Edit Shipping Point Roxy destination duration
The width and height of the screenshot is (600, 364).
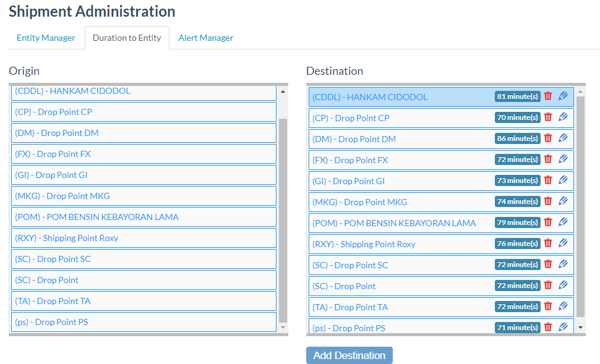(563, 243)
